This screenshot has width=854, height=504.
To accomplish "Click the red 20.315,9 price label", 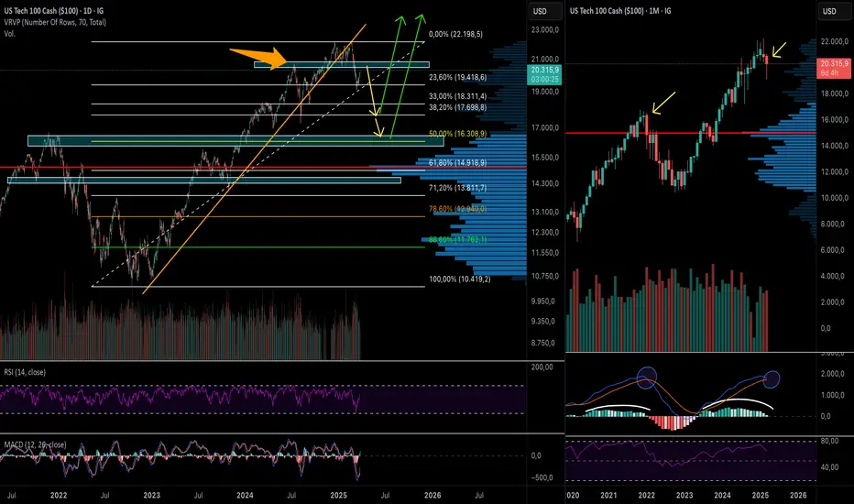I will pos(835,68).
